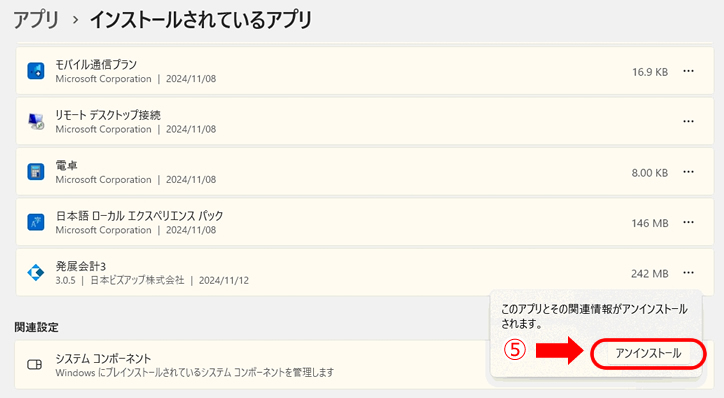Image resolution: width=724 pixels, height=398 pixels.
Task: Click the インストールされているアプリ page heading
Action: pyautogui.click(x=201, y=20)
